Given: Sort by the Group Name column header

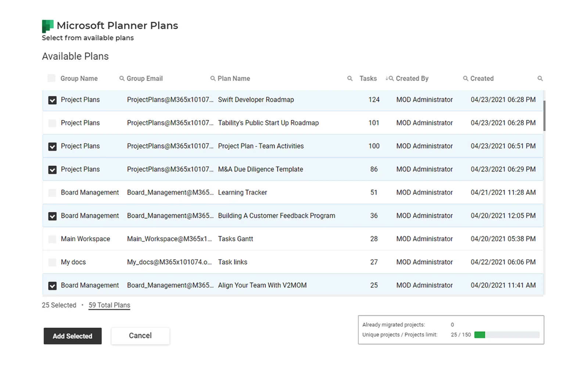Looking at the screenshot, I should 79,78.
